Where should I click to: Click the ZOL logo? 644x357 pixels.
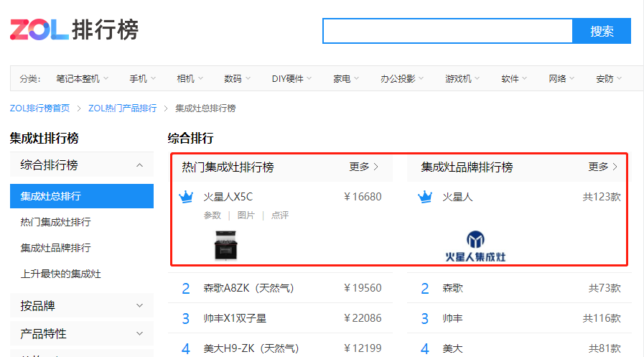point(74,29)
